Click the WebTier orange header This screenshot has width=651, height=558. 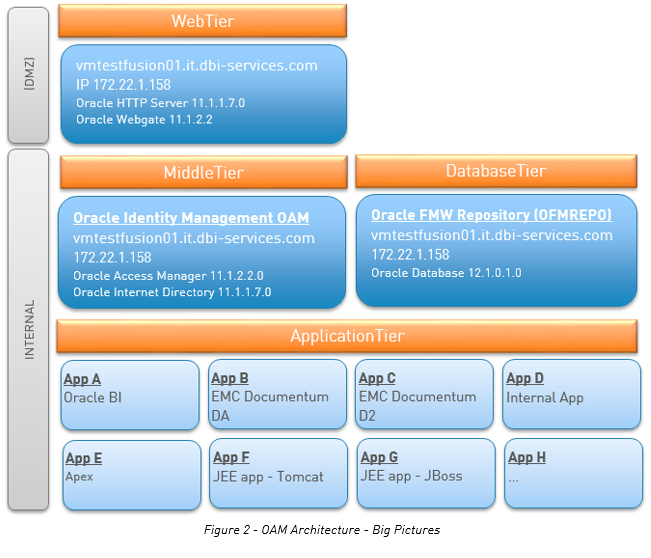click(203, 21)
